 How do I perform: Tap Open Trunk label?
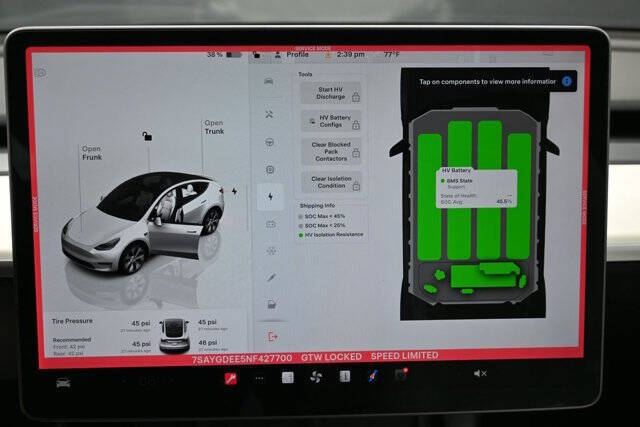pyautogui.click(x=214, y=127)
